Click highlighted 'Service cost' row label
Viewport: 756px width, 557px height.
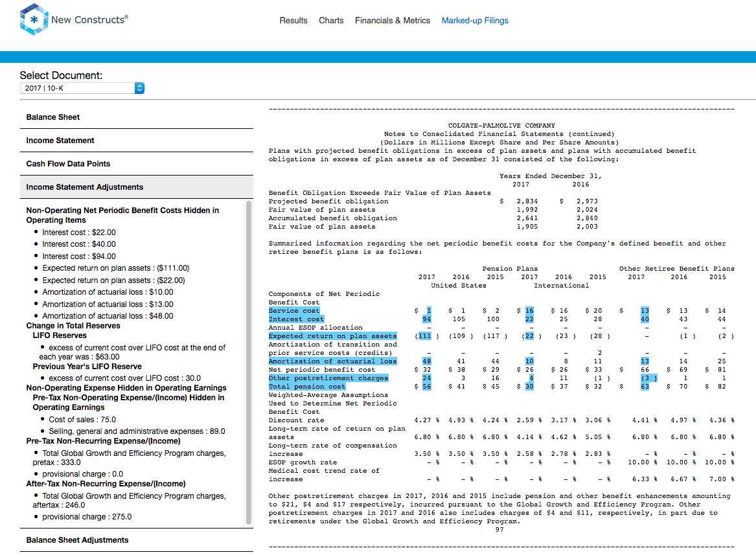point(294,311)
